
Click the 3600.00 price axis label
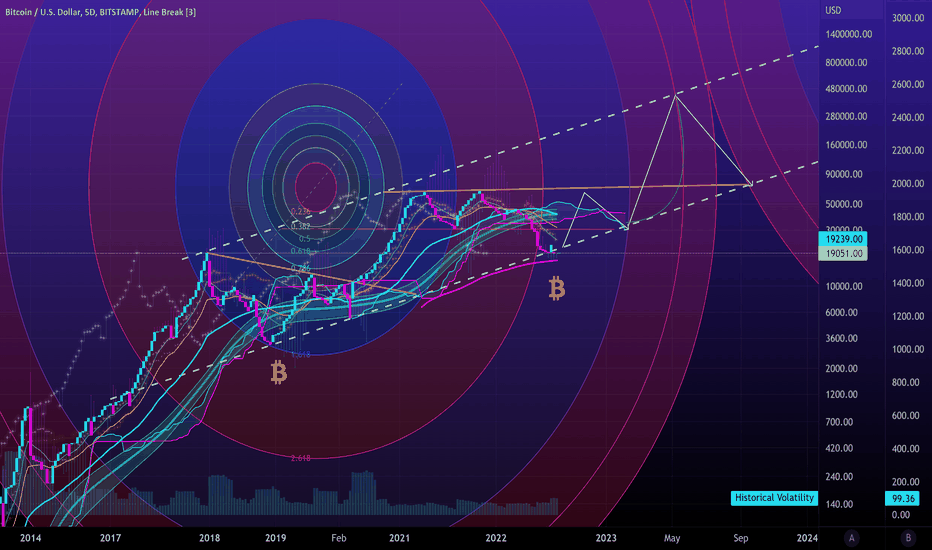pos(842,338)
